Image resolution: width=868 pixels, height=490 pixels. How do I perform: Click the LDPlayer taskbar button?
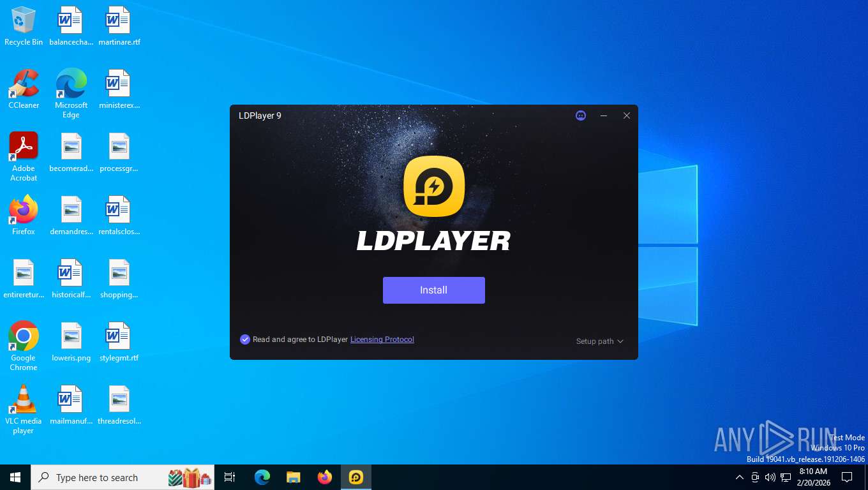pos(356,477)
